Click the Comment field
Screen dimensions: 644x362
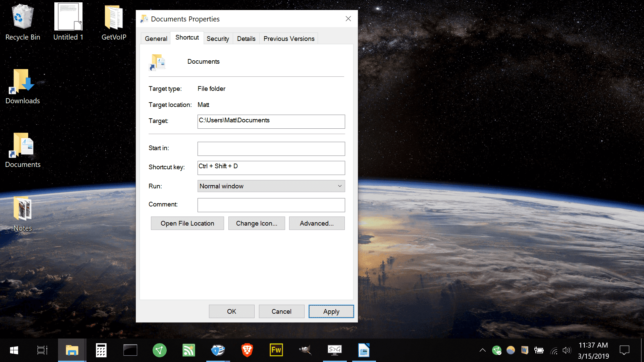pyautogui.click(x=271, y=205)
